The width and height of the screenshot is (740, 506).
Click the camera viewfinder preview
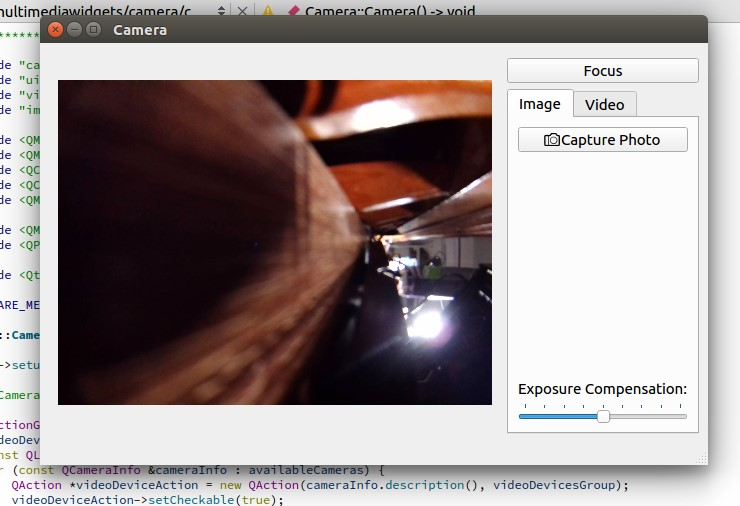(x=275, y=242)
